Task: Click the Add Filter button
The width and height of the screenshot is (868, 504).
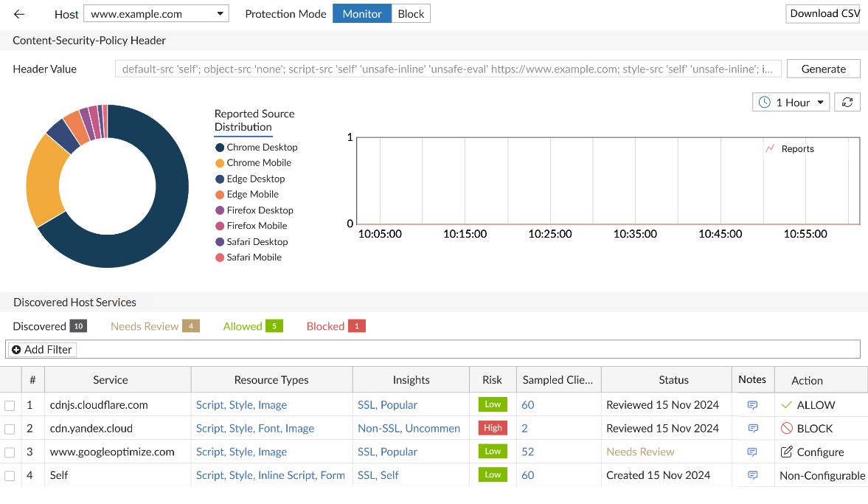Action: (42, 350)
